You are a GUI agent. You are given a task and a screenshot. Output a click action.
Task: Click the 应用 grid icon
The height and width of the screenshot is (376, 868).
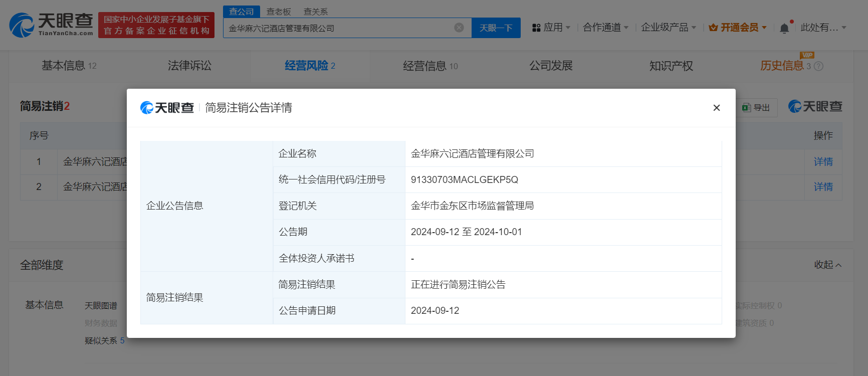(536, 28)
